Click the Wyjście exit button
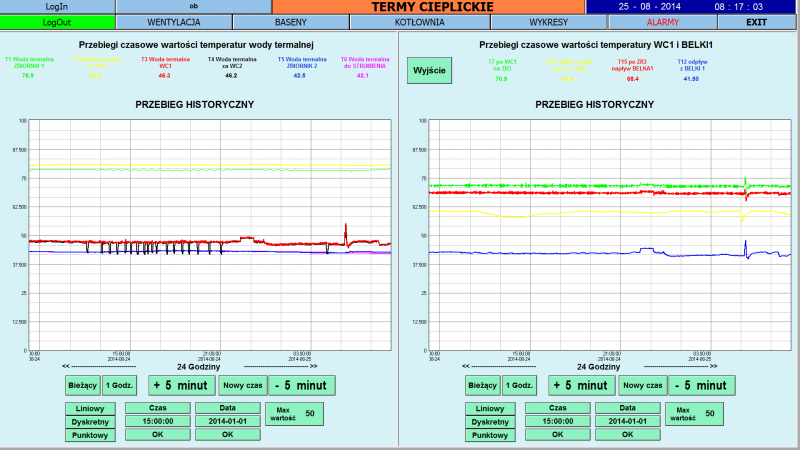Image resolution: width=800 pixels, height=450 pixels. coord(429,70)
